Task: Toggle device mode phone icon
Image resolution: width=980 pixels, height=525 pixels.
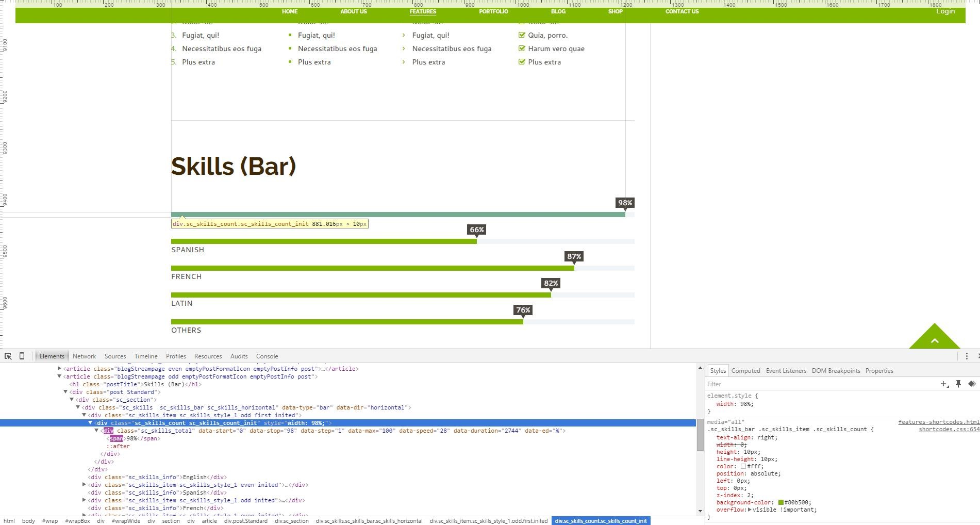Action: (22, 356)
